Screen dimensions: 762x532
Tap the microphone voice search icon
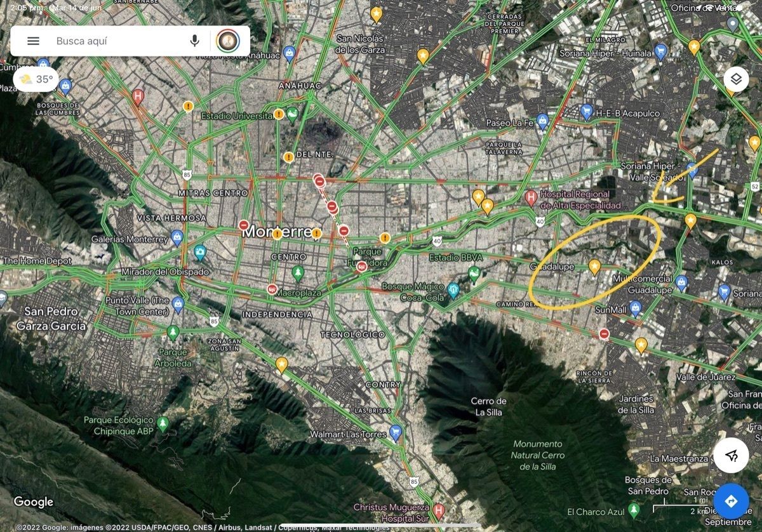(x=194, y=41)
